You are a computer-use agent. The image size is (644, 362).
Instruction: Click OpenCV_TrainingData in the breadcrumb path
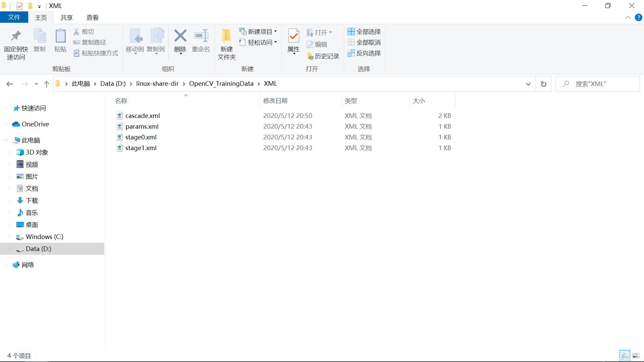click(x=221, y=84)
